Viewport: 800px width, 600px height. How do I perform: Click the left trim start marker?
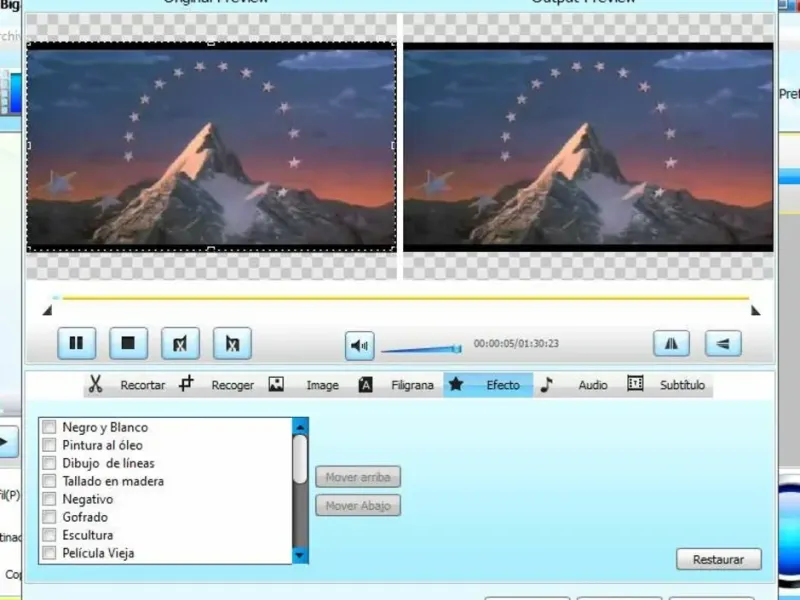point(47,310)
